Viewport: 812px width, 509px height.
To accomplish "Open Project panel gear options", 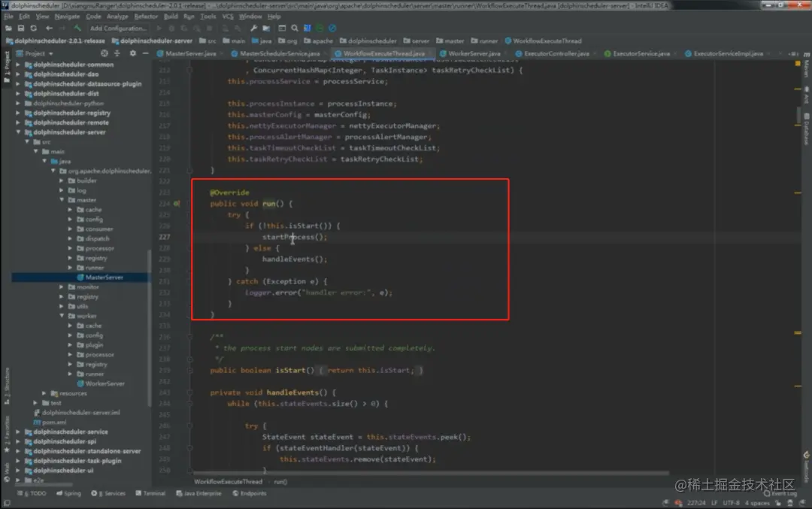I will click(x=133, y=53).
